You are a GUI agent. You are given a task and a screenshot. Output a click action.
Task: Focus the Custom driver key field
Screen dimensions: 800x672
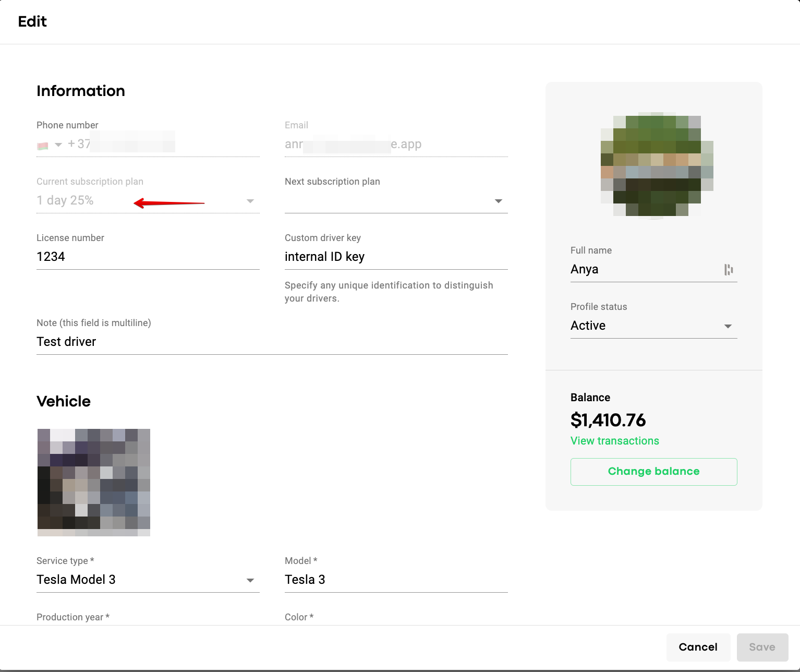(396, 257)
